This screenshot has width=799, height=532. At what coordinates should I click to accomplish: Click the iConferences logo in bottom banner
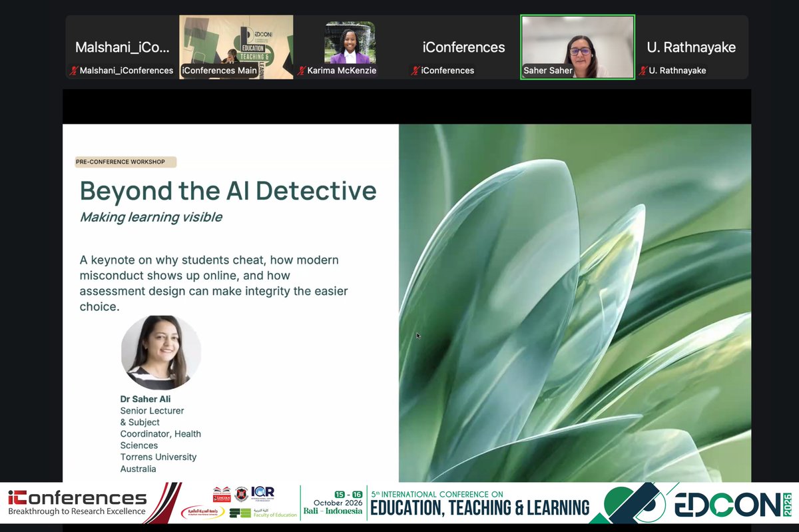coord(77,497)
